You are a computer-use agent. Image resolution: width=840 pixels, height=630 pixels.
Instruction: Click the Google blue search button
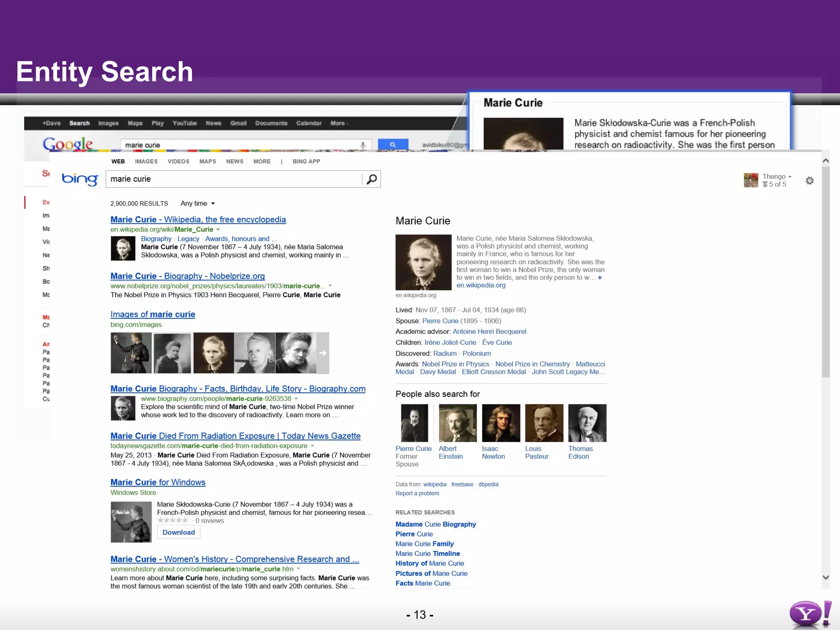pyautogui.click(x=393, y=144)
